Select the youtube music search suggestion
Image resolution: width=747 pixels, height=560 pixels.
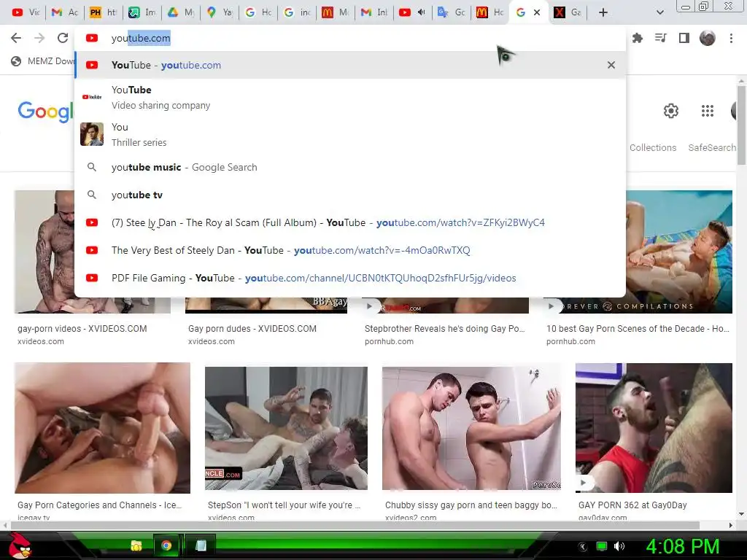[x=350, y=167]
